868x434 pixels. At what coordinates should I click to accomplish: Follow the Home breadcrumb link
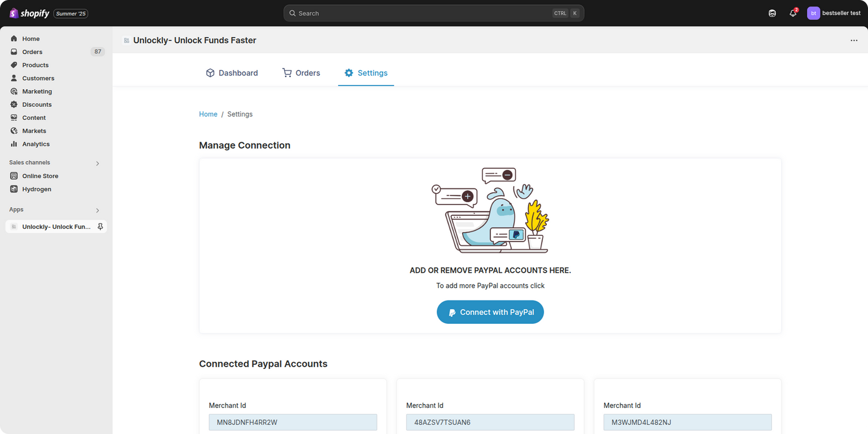[208, 114]
